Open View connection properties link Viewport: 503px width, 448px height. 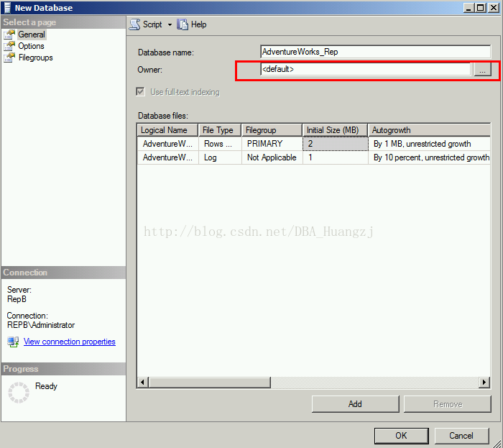69,342
